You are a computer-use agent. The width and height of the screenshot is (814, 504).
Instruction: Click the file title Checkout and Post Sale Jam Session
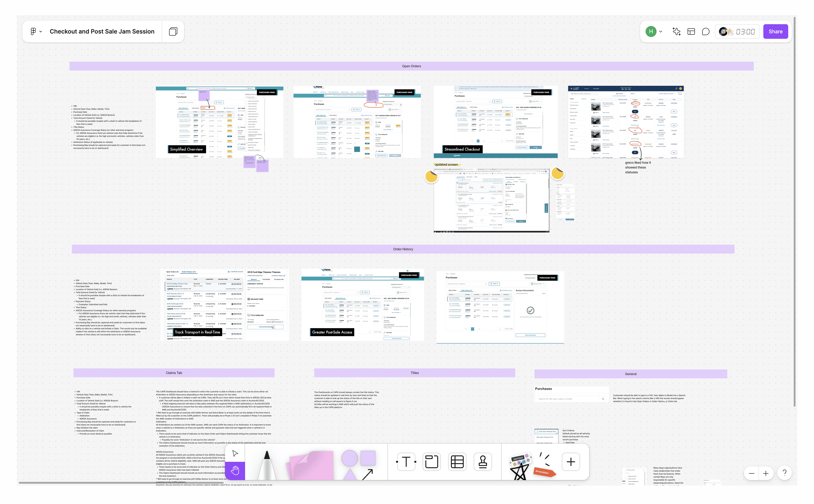tap(102, 32)
